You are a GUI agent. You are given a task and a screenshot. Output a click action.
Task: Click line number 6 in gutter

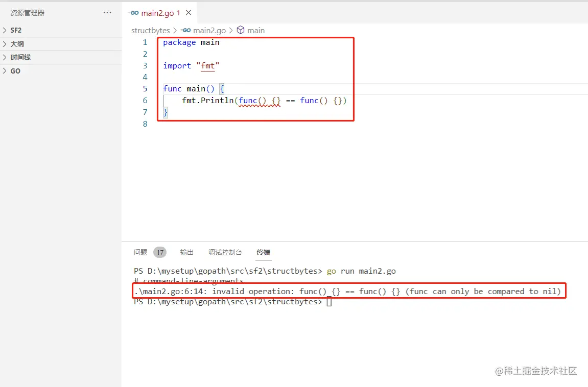pos(145,101)
